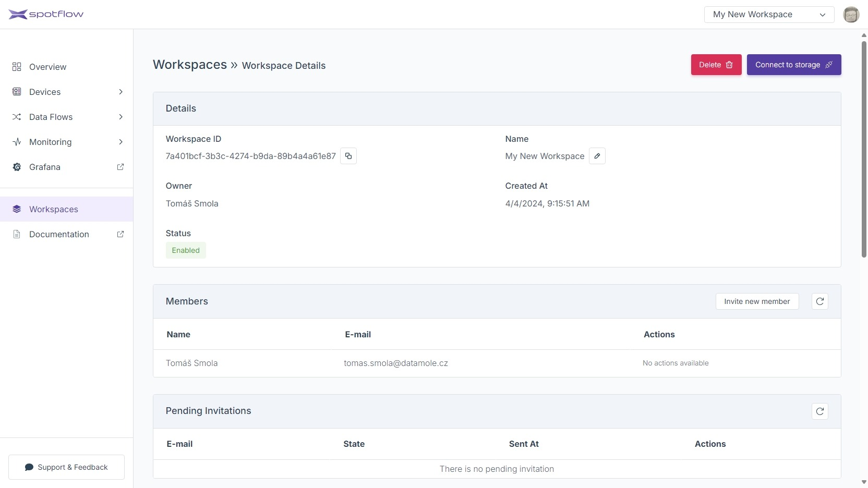This screenshot has height=488, width=868.
Task: Click the scrollbar down arrow
Action: click(864, 482)
